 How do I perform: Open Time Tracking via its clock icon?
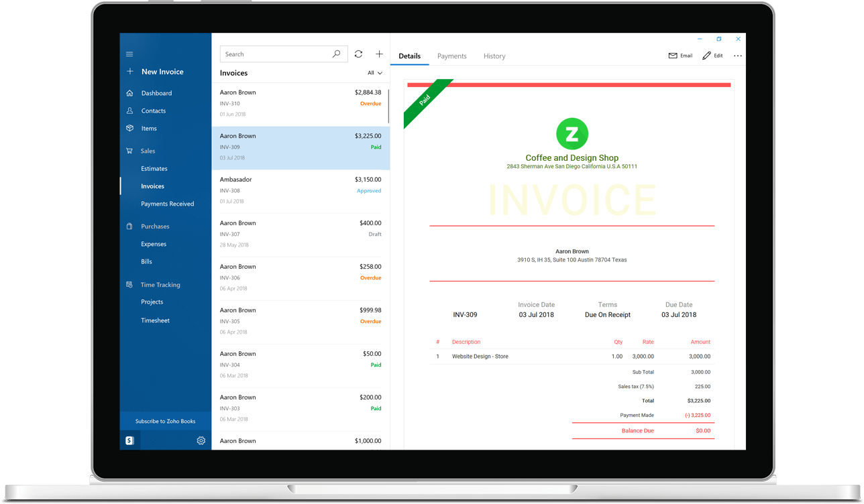coord(129,284)
